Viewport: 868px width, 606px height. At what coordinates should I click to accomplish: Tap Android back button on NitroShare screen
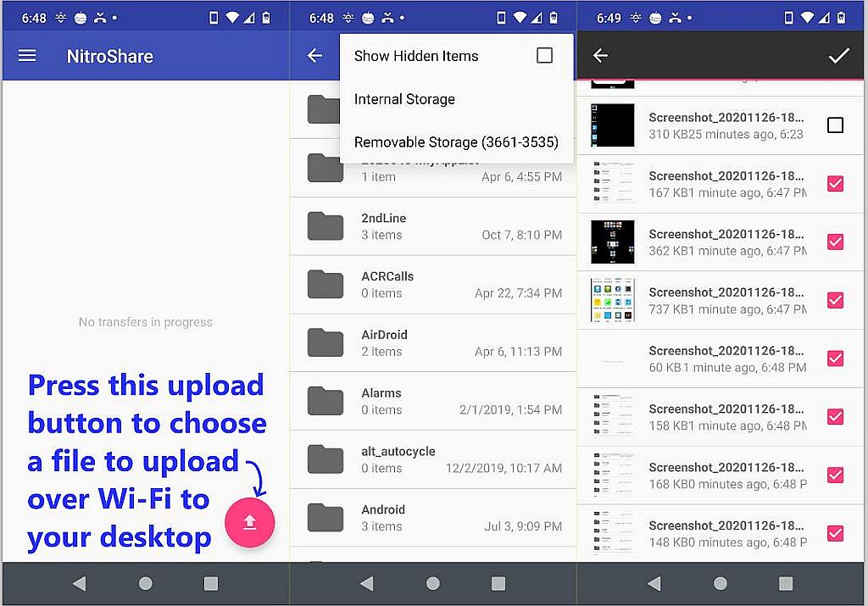tap(79, 583)
